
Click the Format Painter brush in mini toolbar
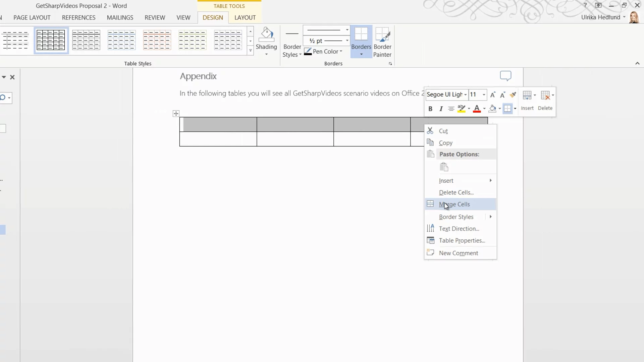coord(513,95)
